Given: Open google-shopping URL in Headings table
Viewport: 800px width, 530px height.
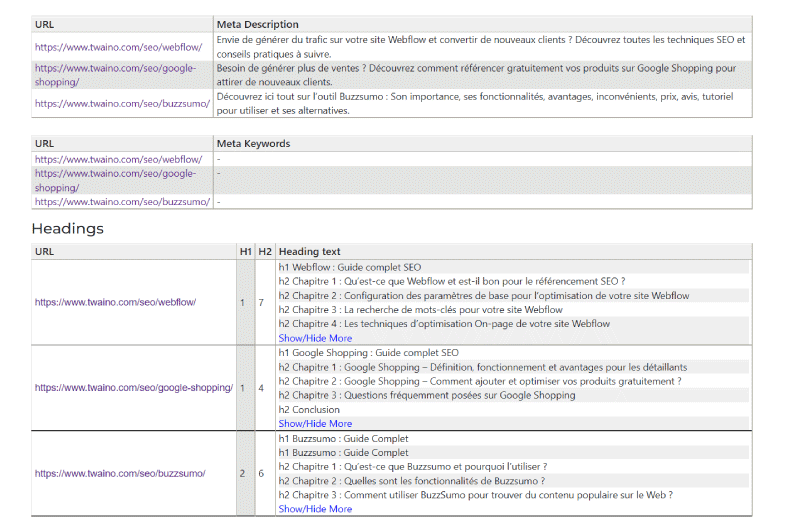Looking at the screenshot, I should pos(134,388).
